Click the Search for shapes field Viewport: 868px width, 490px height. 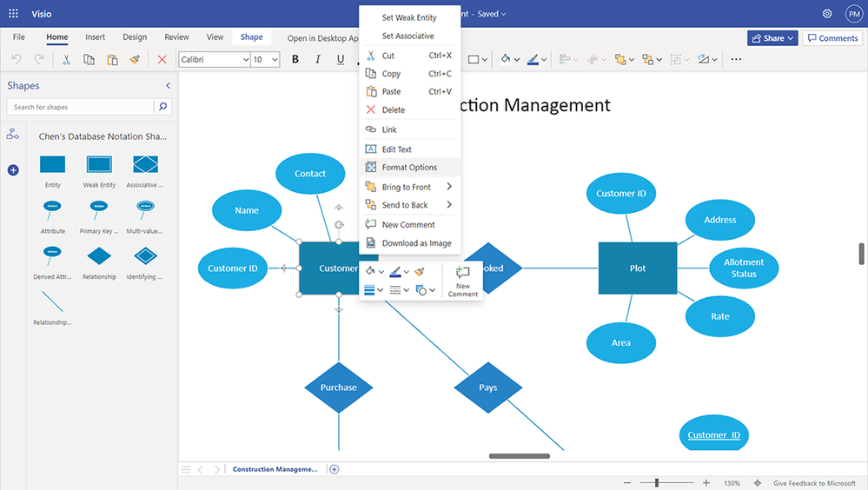click(80, 107)
